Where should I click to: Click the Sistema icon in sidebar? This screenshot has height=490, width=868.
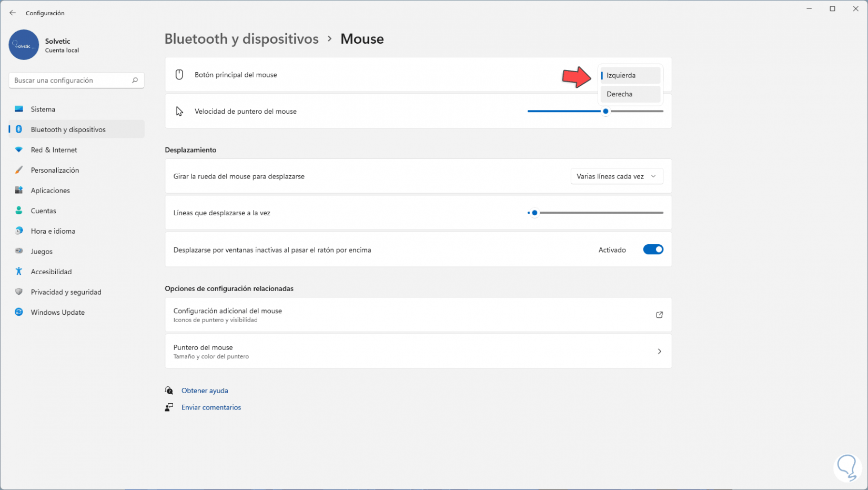[19, 109]
